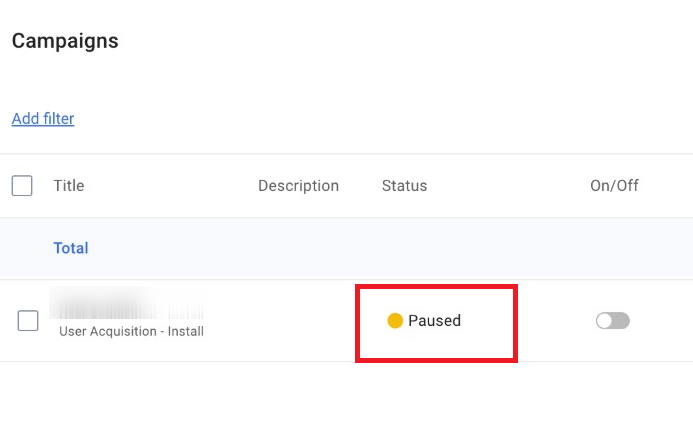The image size is (693, 438).
Task: Click the Add filter link
Action: (x=43, y=119)
